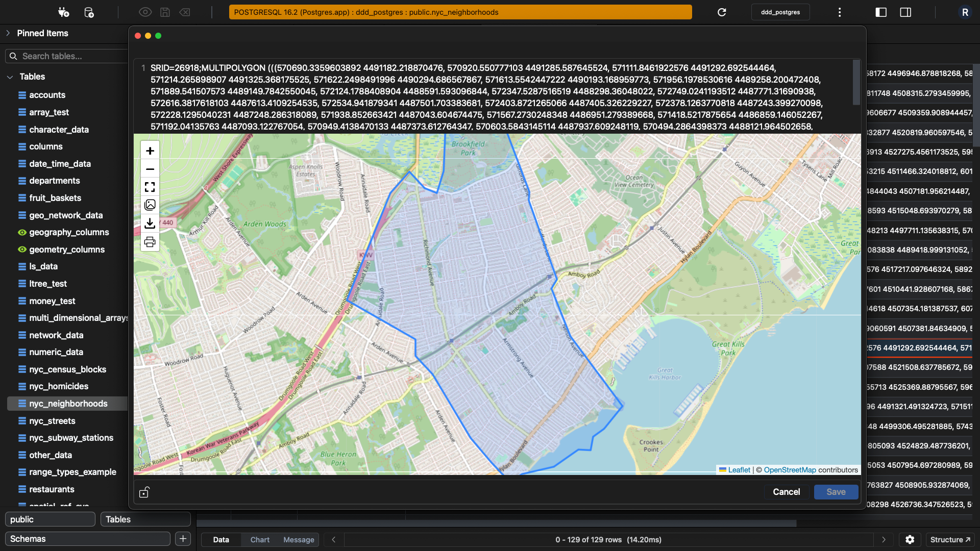Viewport: 980px width, 551px height.
Task: Open the ddd_postgres database dropdown
Action: point(780,12)
